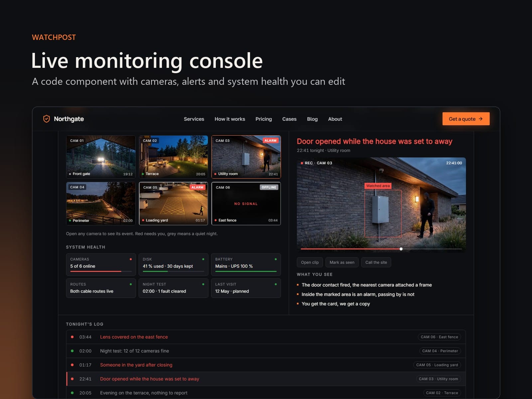This screenshot has width=532, height=399.
Task: Select the 22:41 'Door opened' log row
Action: tap(266, 379)
